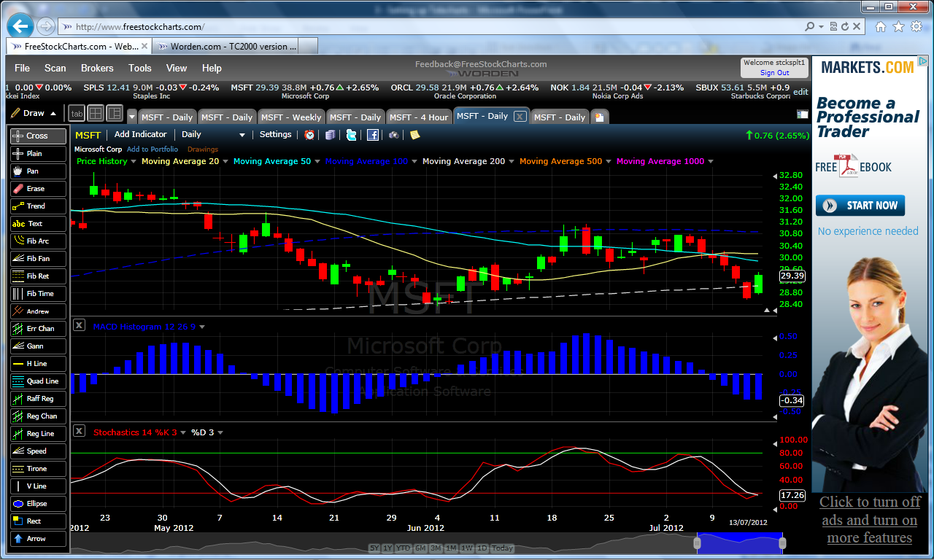Choose the Err Chan tool
Image resolution: width=934 pixels, height=560 pixels.
(38, 328)
